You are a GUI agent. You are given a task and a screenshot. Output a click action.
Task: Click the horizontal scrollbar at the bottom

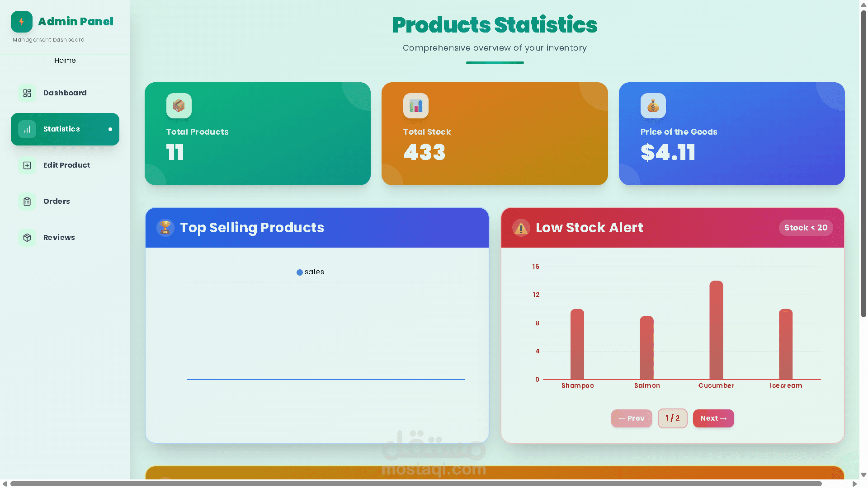coord(416,483)
